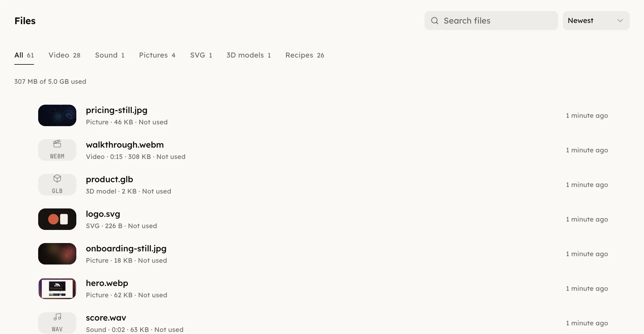The image size is (644, 334).
Task: Click the '307 MB of 5.0 GB used' text
Action: (x=50, y=81)
